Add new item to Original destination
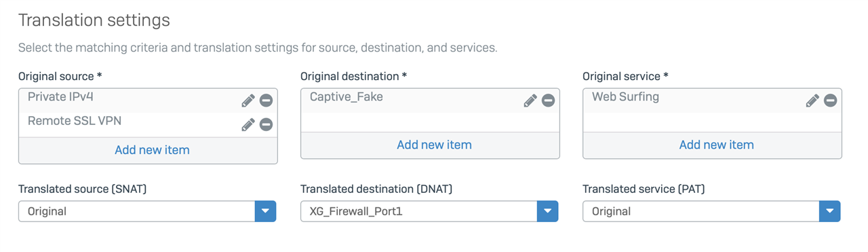868x252 pixels. [x=434, y=145]
